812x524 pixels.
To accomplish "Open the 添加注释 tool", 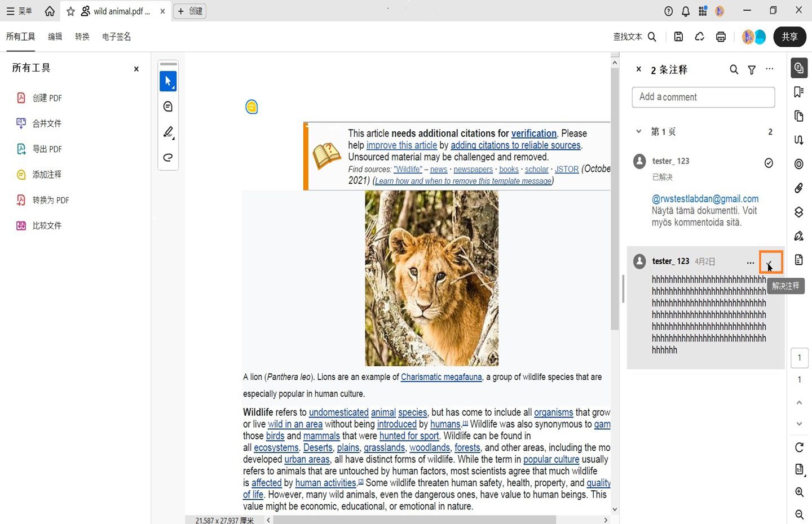I will (39, 175).
